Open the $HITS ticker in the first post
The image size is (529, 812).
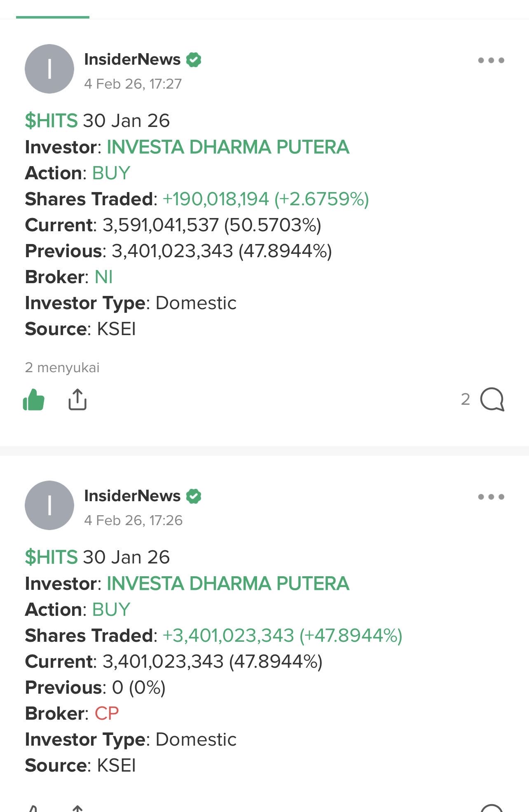coord(51,121)
